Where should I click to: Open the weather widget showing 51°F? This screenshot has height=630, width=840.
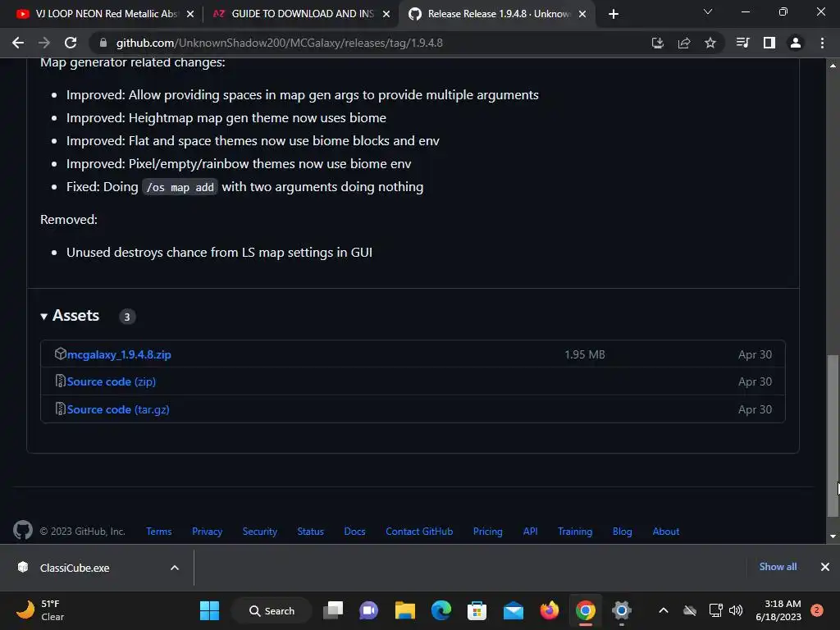(x=40, y=610)
